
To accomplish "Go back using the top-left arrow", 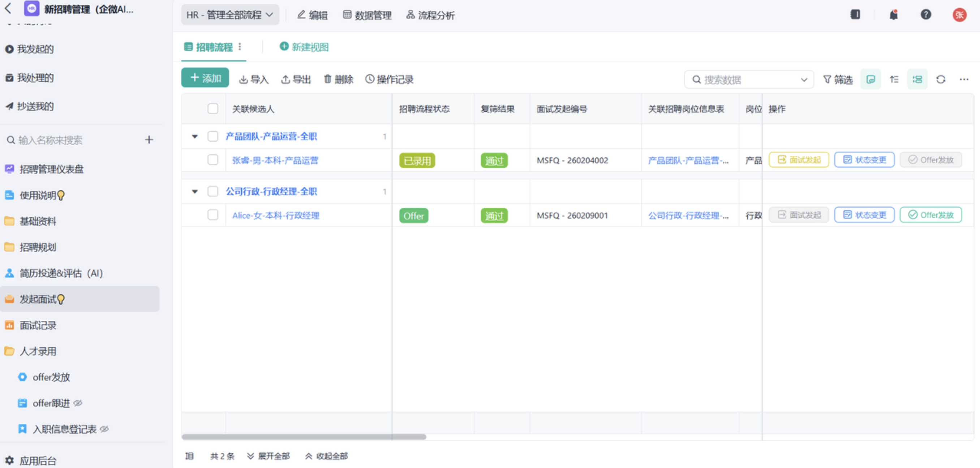I will (x=8, y=8).
